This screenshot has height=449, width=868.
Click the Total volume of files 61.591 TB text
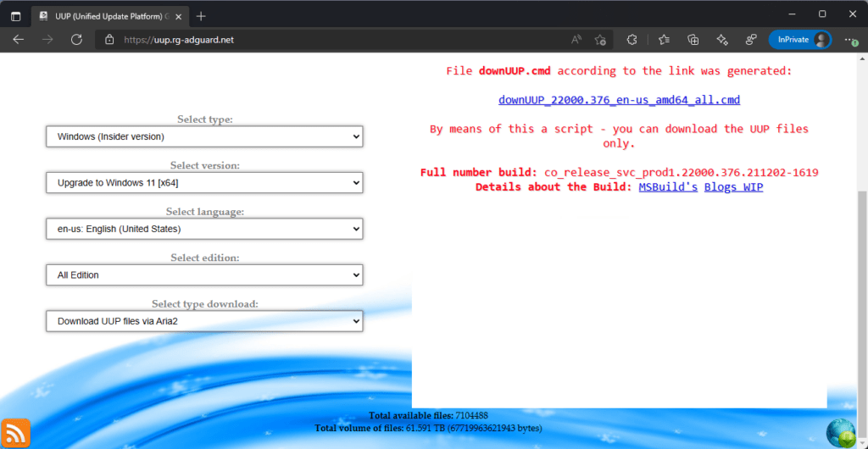(428, 428)
